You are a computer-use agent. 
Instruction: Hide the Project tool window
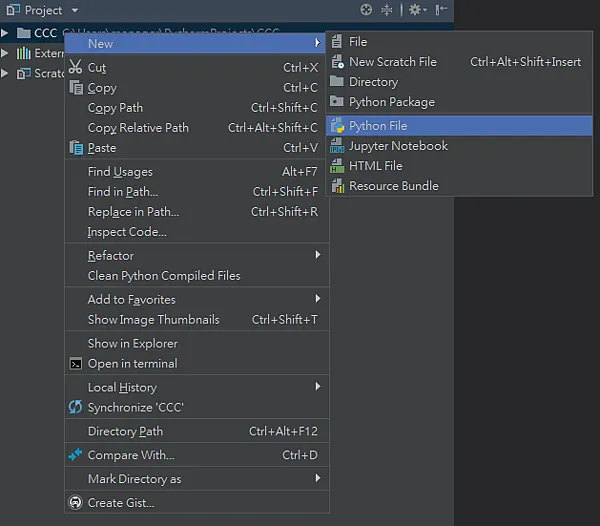pos(440,10)
